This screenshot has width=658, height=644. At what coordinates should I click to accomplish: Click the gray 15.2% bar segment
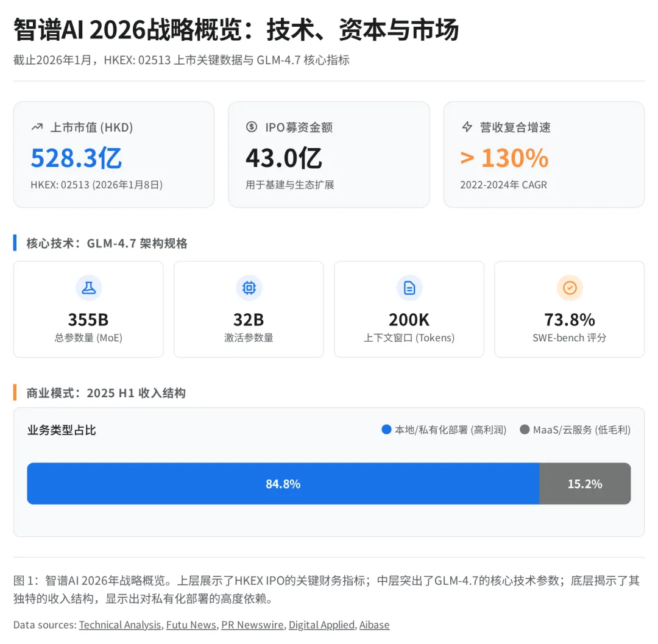pos(585,484)
